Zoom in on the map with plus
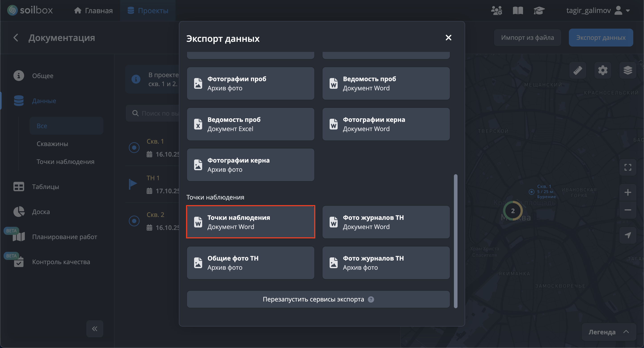The image size is (644, 348). 627,192
